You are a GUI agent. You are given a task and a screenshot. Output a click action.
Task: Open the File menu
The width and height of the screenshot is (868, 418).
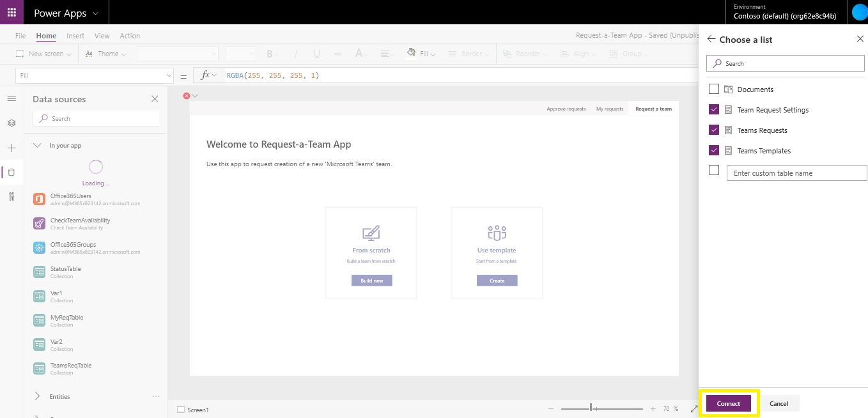tap(20, 36)
